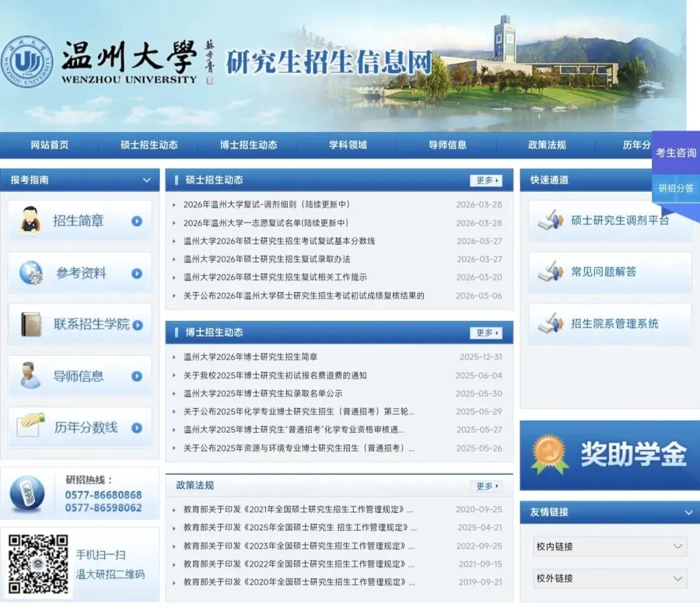The height and width of the screenshot is (607, 700).
Task: Open 2026年温州大学复试-调剂细则 article
Action: tap(266, 205)
